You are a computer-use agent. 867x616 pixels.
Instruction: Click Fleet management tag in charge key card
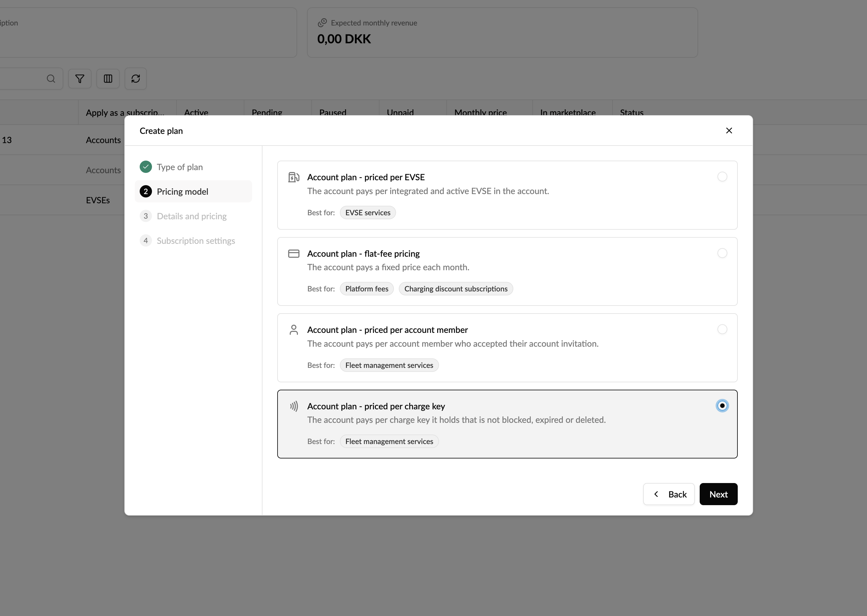[x=389, y=442]
